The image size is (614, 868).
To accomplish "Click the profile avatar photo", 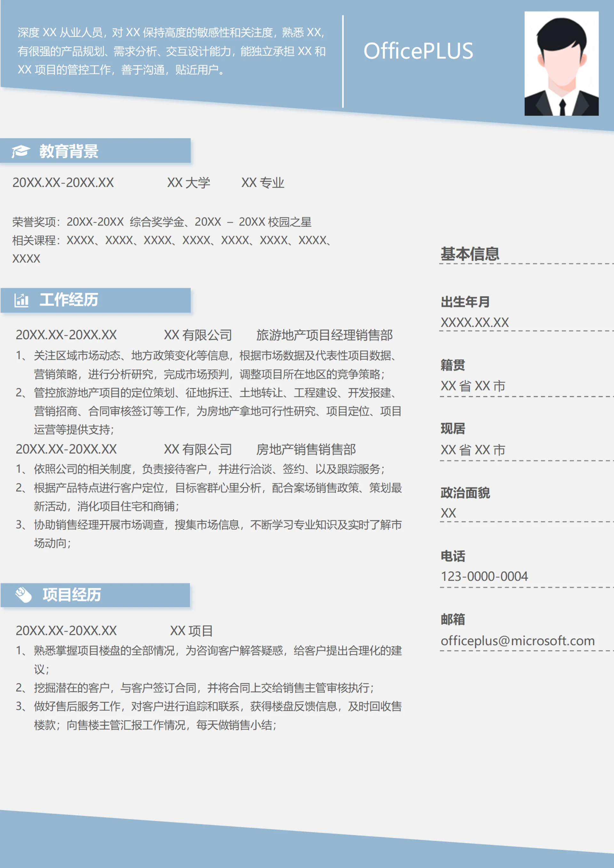I will (561, 64).
